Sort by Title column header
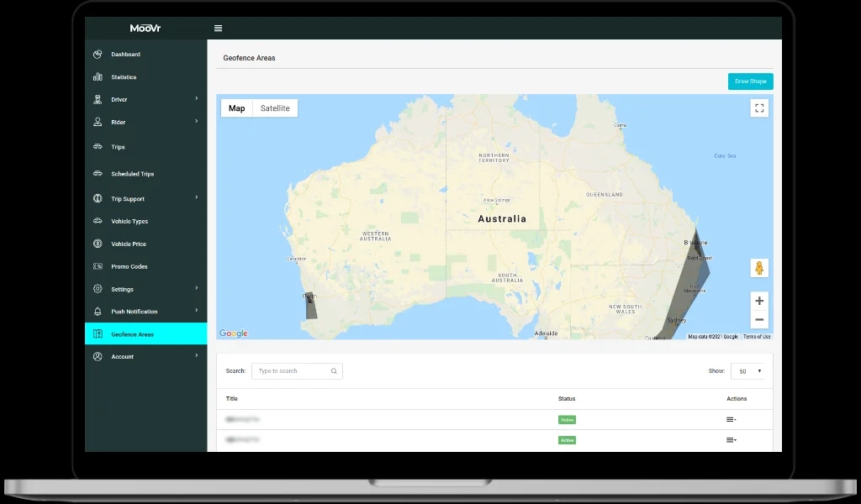The height and width of the screenshot is (504, 861). [232, 399]
